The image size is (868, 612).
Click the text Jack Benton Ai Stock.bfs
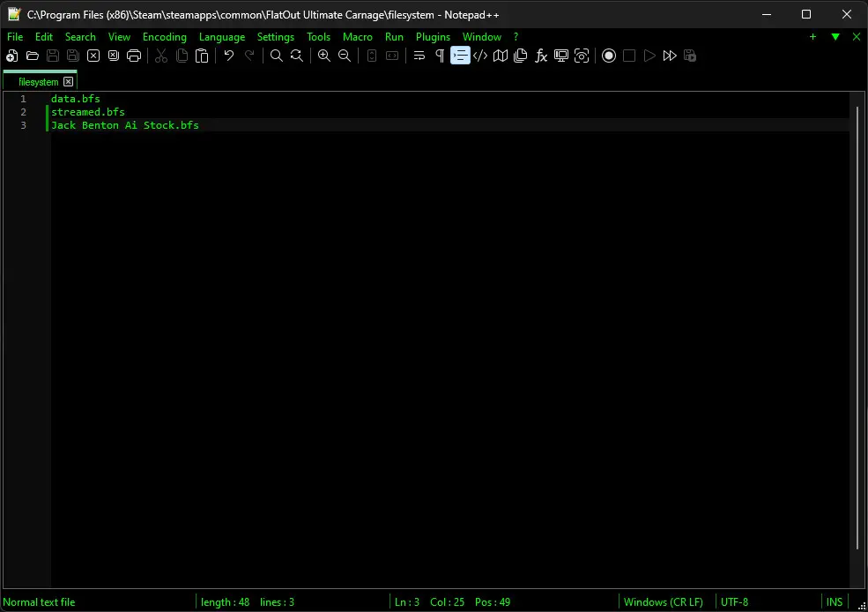click(125, 125)
